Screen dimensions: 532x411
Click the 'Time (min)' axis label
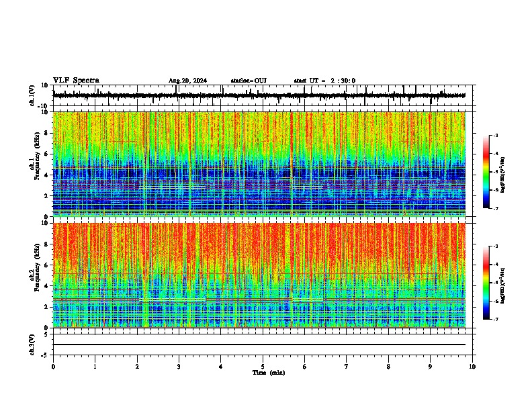pyautogui.click(x=269, y=373)
